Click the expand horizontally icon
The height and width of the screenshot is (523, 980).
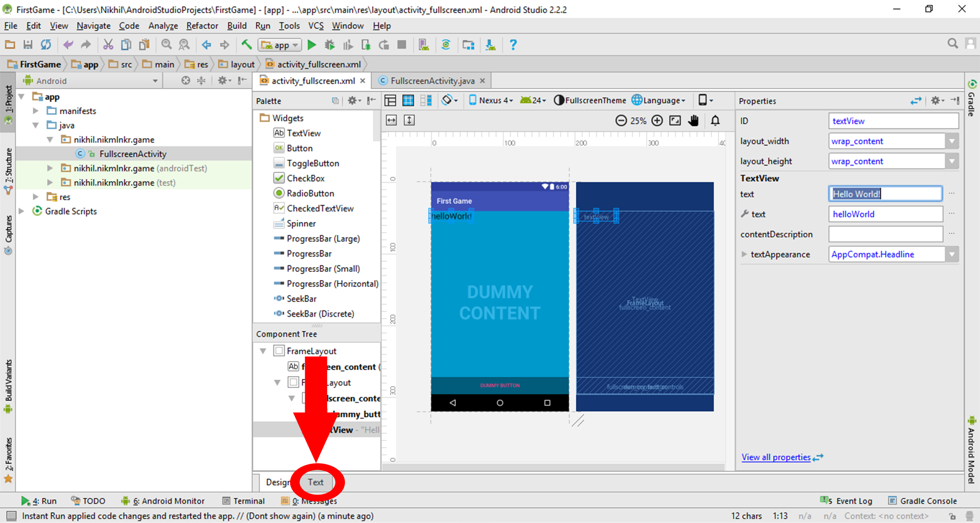(392, 120)
